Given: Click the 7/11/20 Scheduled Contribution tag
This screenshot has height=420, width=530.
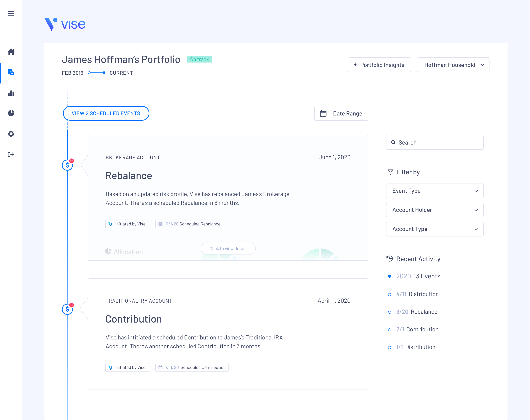Looking at the screenshot, I should pyautogui.click(x=192, y=367).
